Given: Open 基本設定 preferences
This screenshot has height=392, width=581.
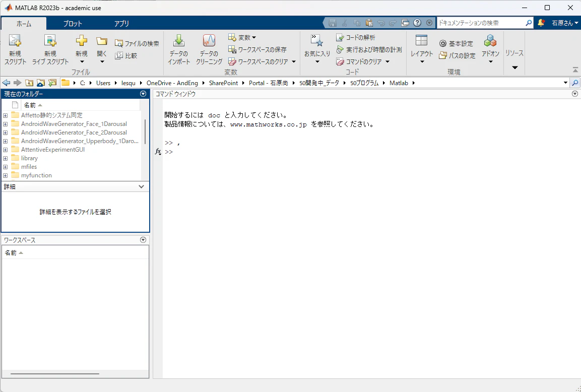Looking at the screenshot, I should [456, 43].
